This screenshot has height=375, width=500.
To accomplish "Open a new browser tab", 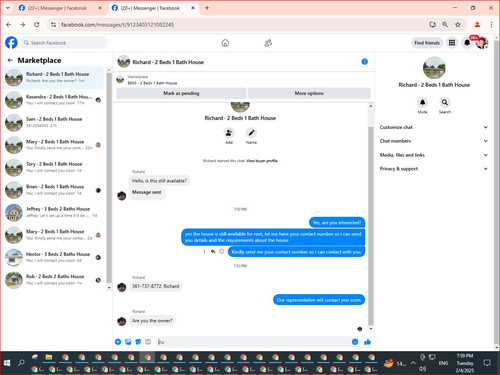I will pyautogui.click(x=207, y=8).
